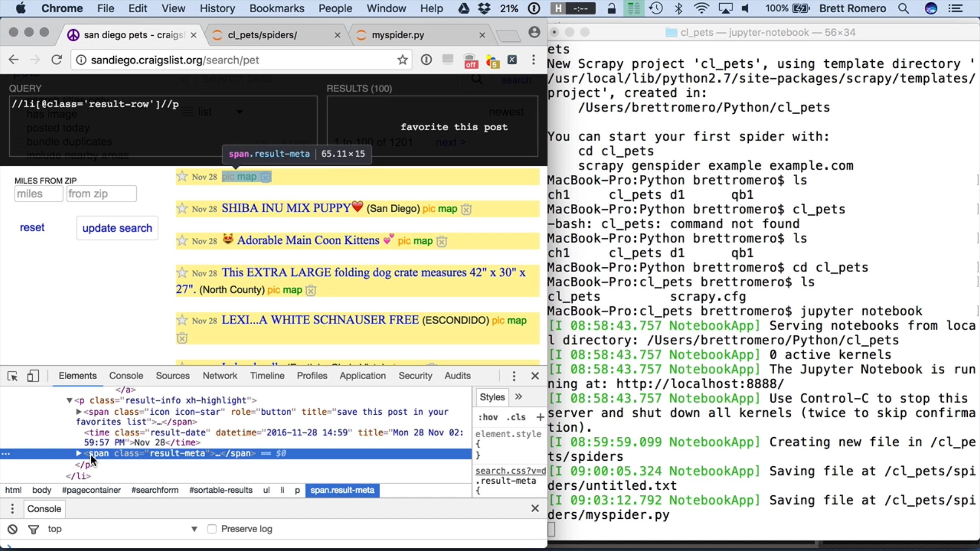Click the Security panel icon
The width and height of the screenshot is (980, 551).
coord(415,375)
